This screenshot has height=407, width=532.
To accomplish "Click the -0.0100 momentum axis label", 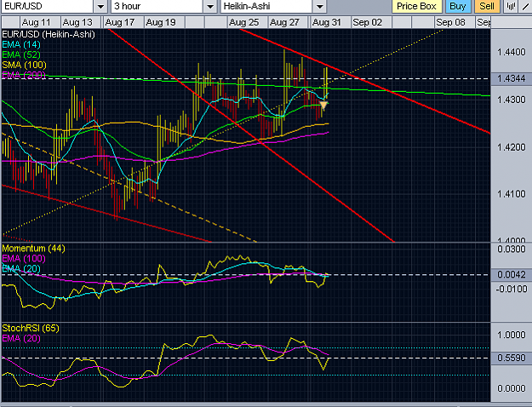I will [512, 289].
